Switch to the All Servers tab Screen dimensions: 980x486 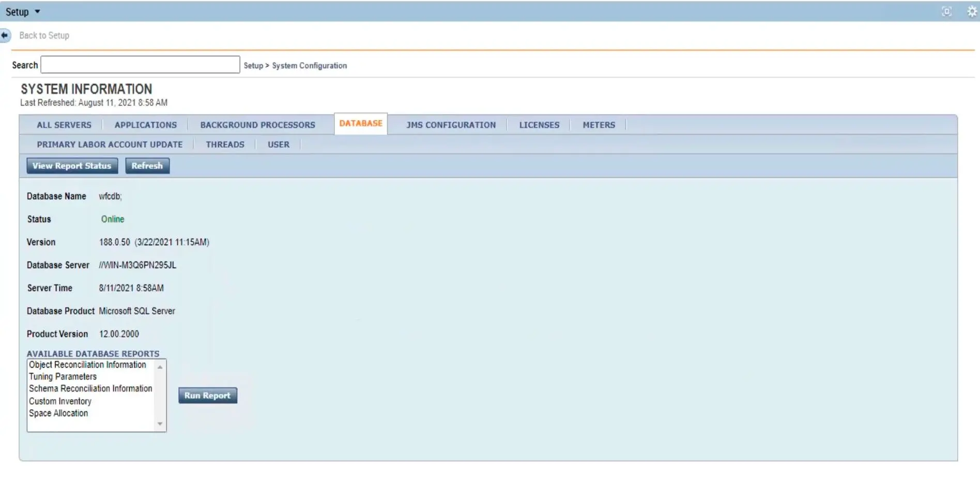(64, 125)
